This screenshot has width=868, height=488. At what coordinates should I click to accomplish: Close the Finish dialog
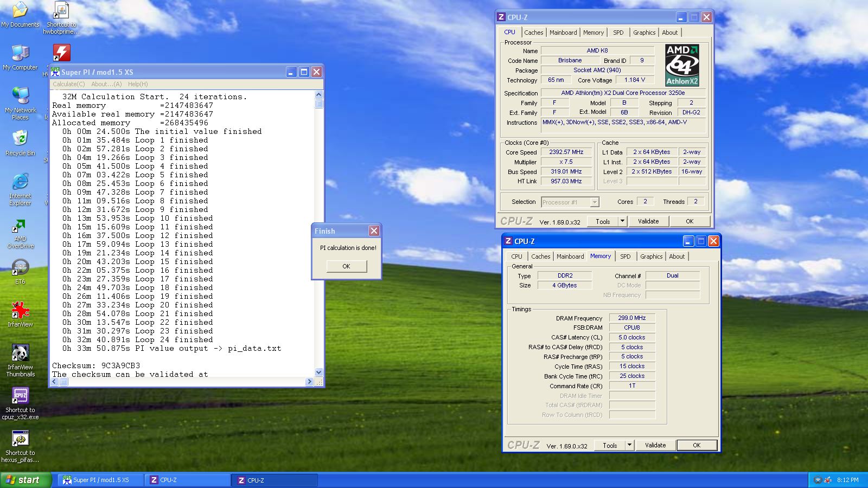[x=374, y=230]
